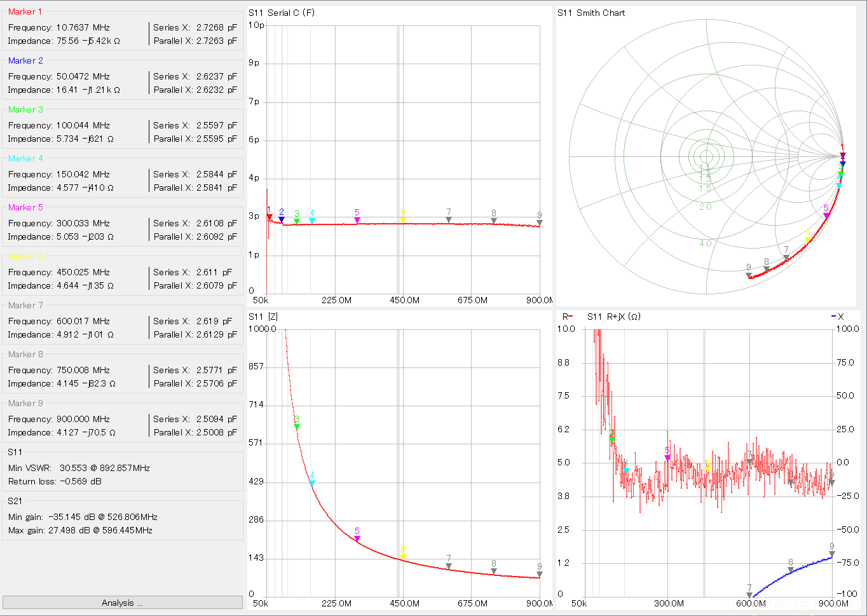The height and width of the screenshot is (616, 867).
Task: Select marker 9 on |Z| chart
Action: tap(540, 575)
